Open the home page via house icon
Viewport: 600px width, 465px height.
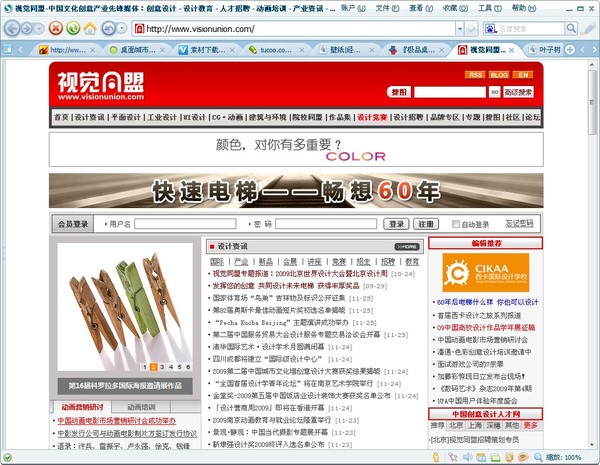90,28
